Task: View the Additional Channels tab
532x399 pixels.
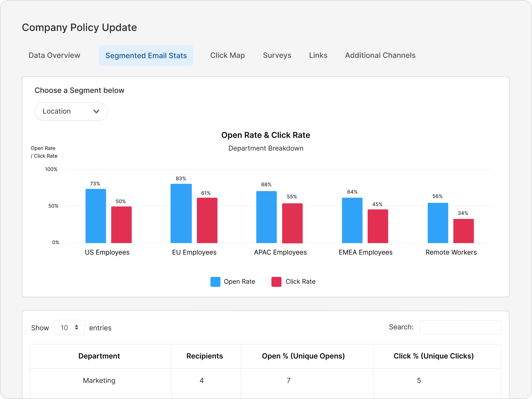Action: coord(380,55)
